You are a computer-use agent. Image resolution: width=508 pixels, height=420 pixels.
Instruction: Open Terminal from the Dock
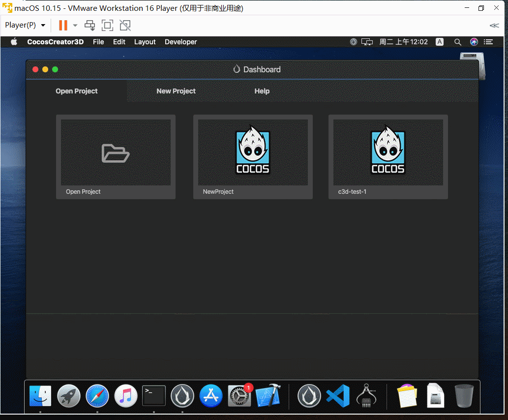154,396
